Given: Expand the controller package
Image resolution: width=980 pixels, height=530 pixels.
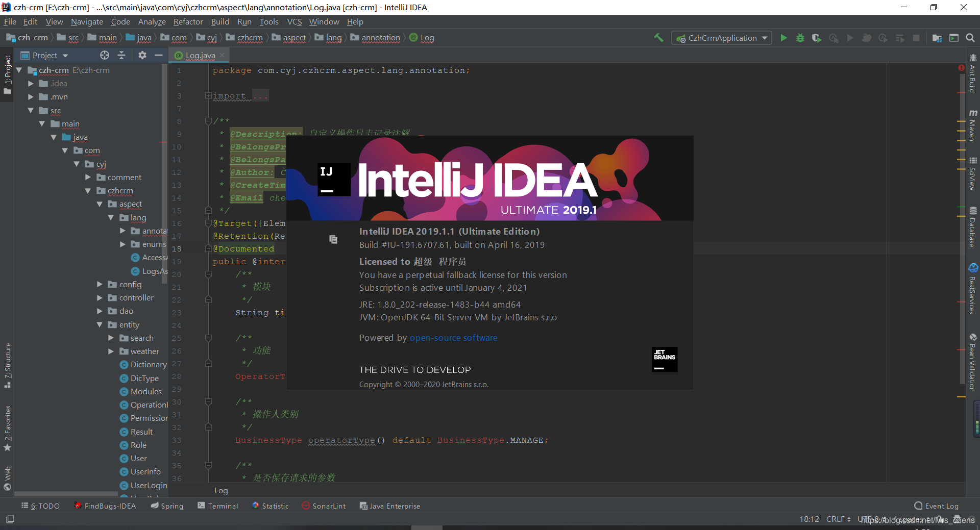Looking at the screenshot, I should tap(100, 297).
